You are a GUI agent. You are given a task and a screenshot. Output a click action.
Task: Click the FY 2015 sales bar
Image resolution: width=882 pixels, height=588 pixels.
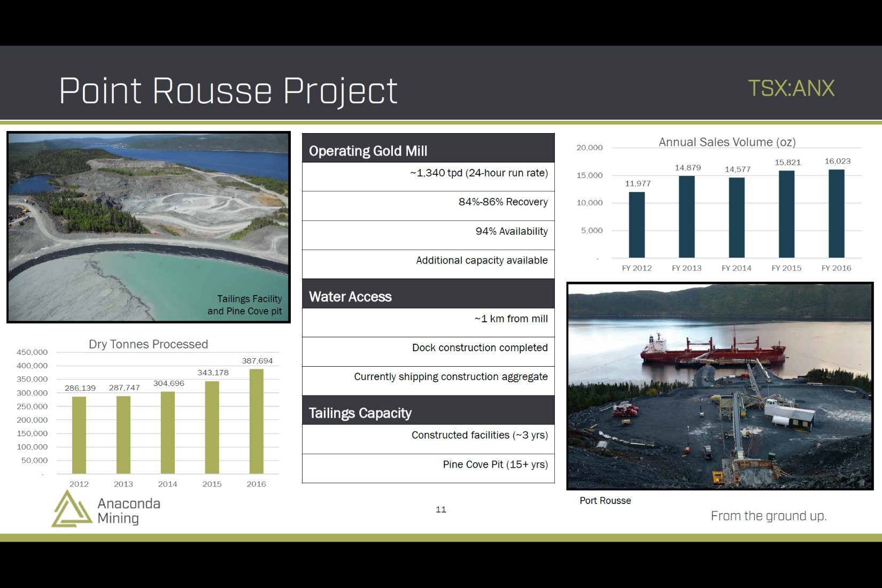tap(787, 214)
